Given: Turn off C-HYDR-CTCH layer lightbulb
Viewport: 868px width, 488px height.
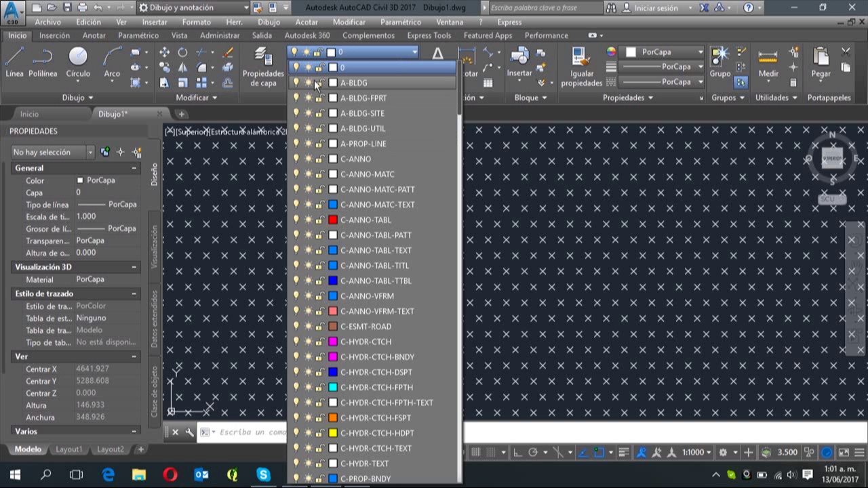Looking at the screenshot, I should click(296, 342).
